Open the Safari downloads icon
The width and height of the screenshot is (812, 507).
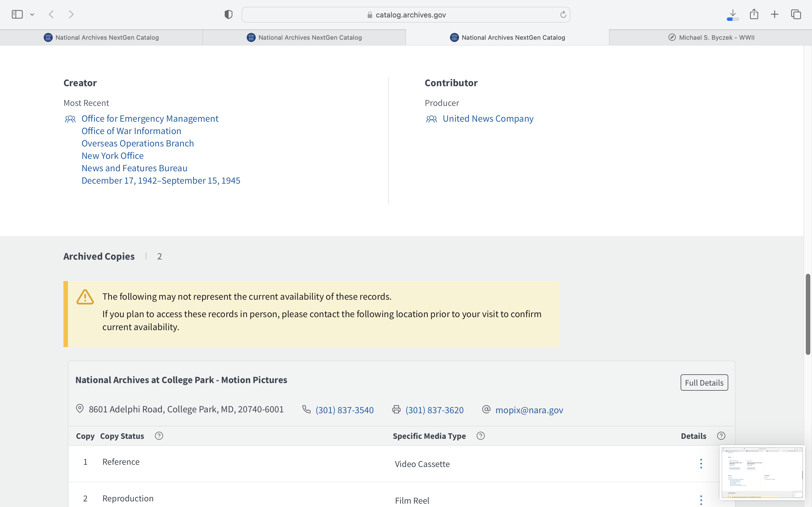click(x=733, y=14)
